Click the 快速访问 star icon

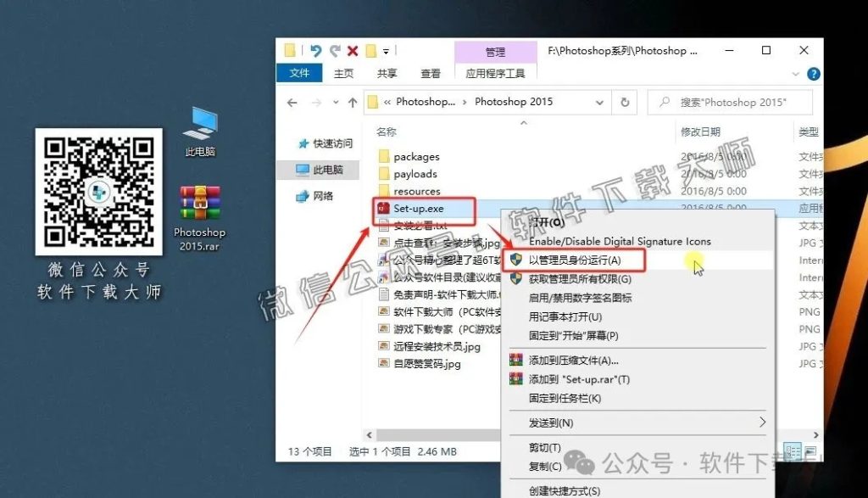(303, 143)
